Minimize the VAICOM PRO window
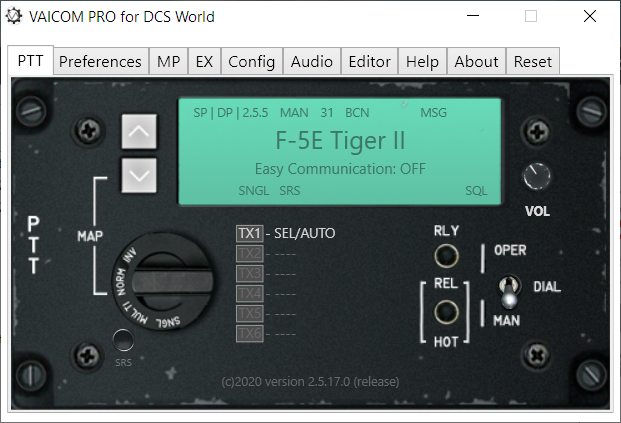Image resolution: width=621 pixels, height=423 pixels. pos(473,16)
